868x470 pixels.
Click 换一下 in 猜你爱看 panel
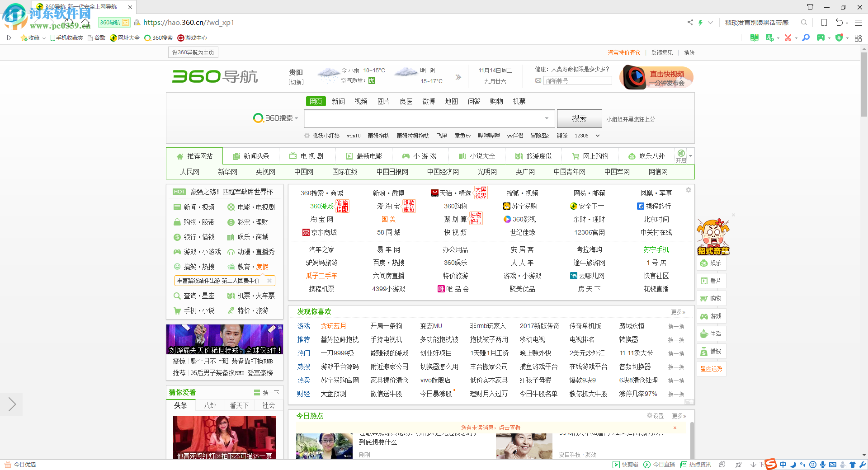click(x=267, y=393)
